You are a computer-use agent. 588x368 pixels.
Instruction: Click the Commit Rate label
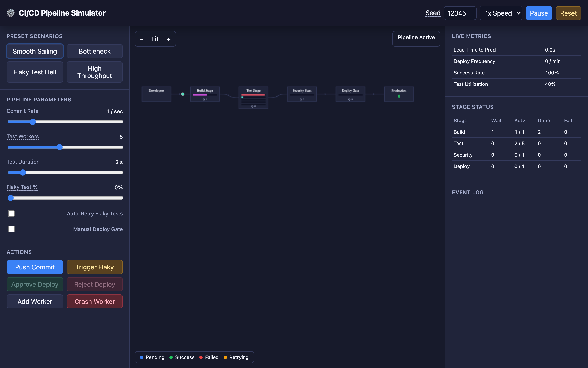22,111
